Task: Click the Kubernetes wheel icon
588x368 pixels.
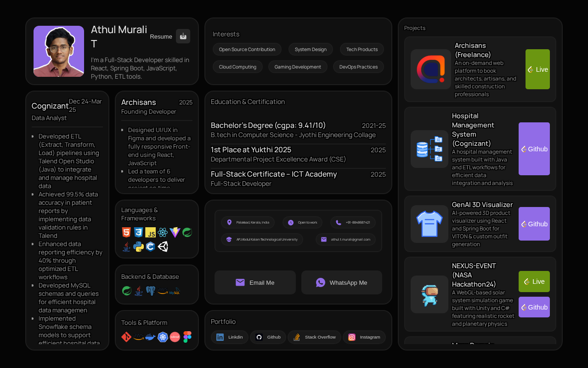Action: pyautogui.click(x=163, y=337)
